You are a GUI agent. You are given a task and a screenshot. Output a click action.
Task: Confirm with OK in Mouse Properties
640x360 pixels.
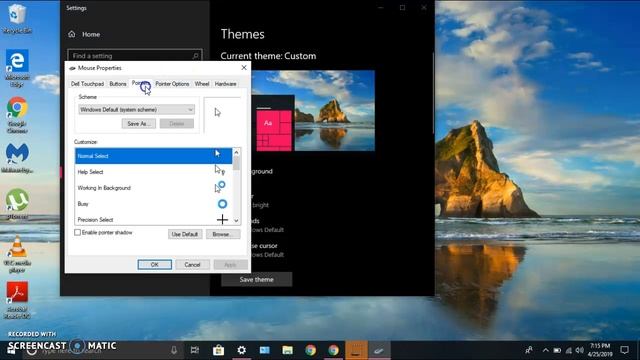point(154,264)
